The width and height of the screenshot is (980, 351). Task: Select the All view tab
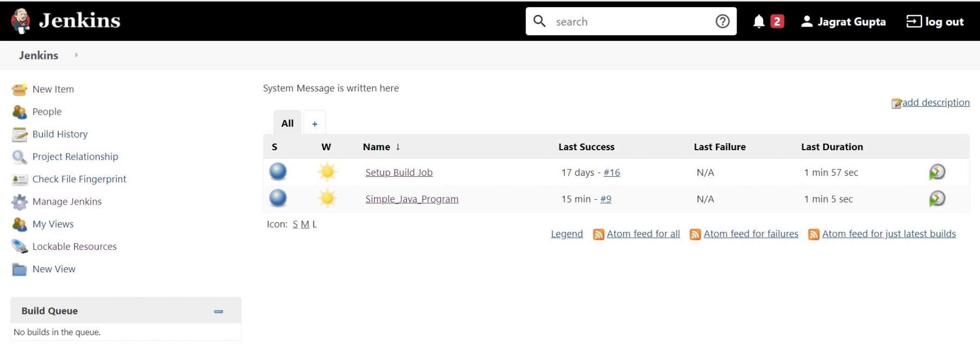coord(287,123)
